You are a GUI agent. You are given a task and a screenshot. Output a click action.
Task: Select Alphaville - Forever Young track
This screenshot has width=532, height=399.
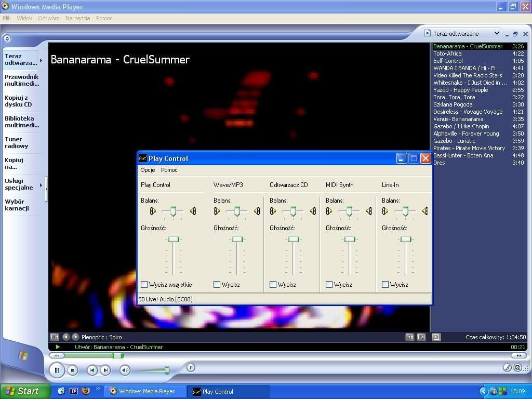coord(478,134)
